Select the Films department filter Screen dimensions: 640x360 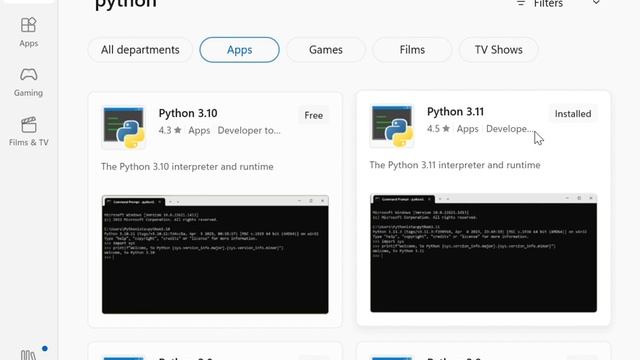[412, 50]
